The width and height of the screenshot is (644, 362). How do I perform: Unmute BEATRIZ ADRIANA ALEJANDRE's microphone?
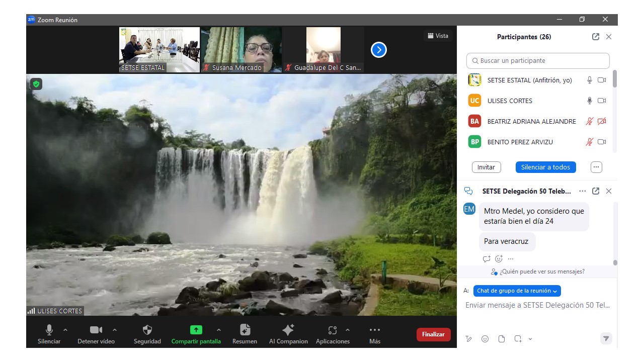[589, 121]
